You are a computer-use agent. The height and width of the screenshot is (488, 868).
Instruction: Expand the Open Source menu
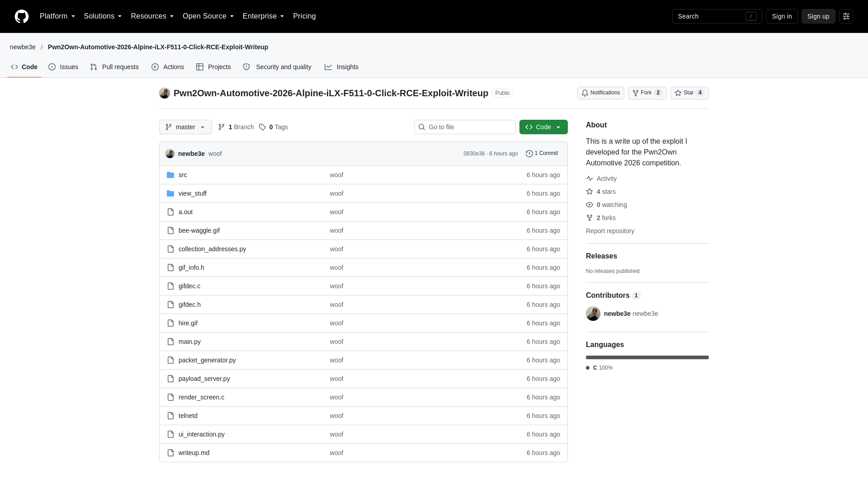coord(208,16)
